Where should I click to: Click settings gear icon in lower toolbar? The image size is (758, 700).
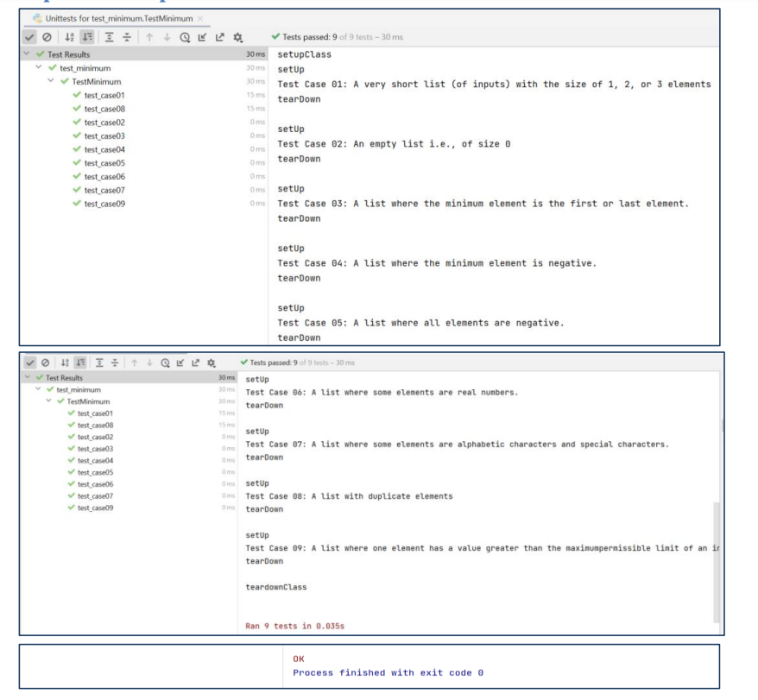pos(212,363)
